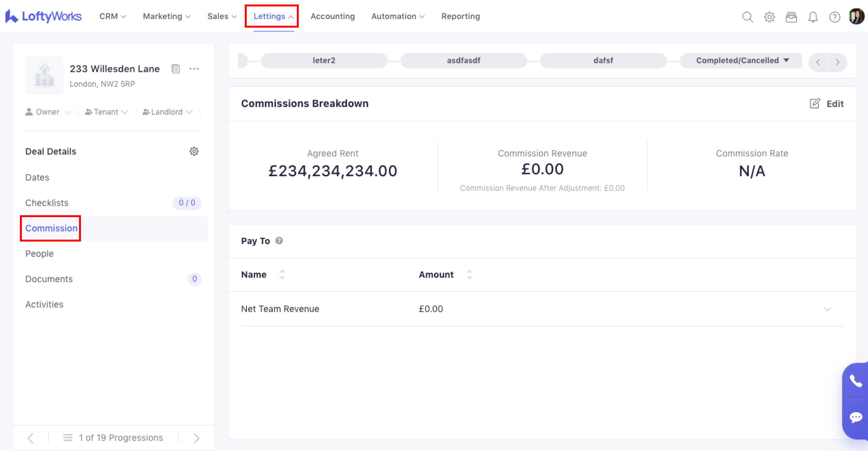The width and height of the screenshot is (868, 451).
Task: Sort the Pay To table by Name
Action: [x=282, y=275]
